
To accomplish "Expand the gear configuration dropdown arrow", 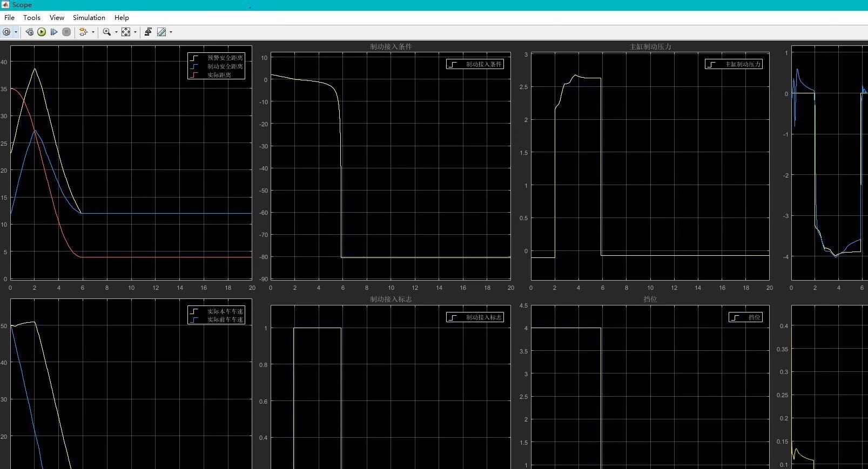I will 16,32.
